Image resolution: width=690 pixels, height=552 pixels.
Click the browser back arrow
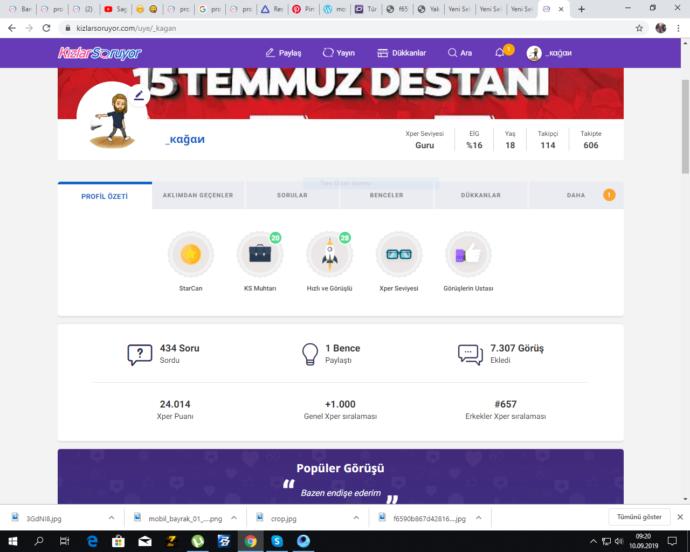point(12,28)
